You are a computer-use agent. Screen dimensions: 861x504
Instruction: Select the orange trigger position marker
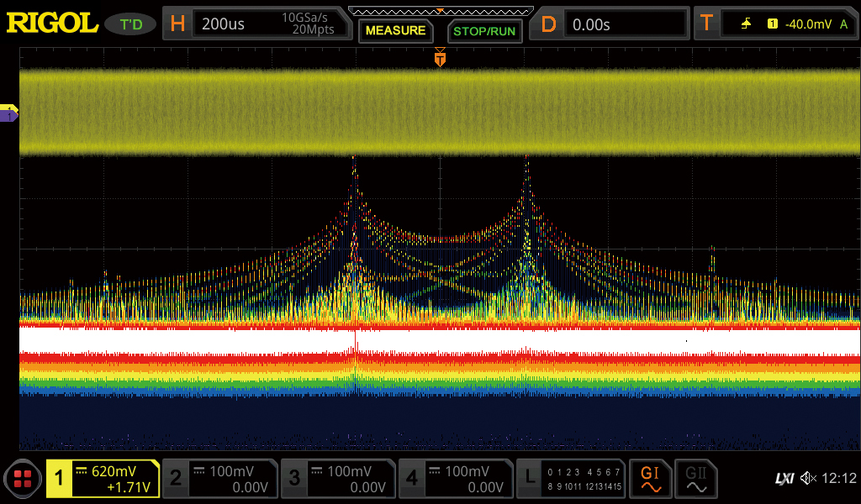coord(440,59)
